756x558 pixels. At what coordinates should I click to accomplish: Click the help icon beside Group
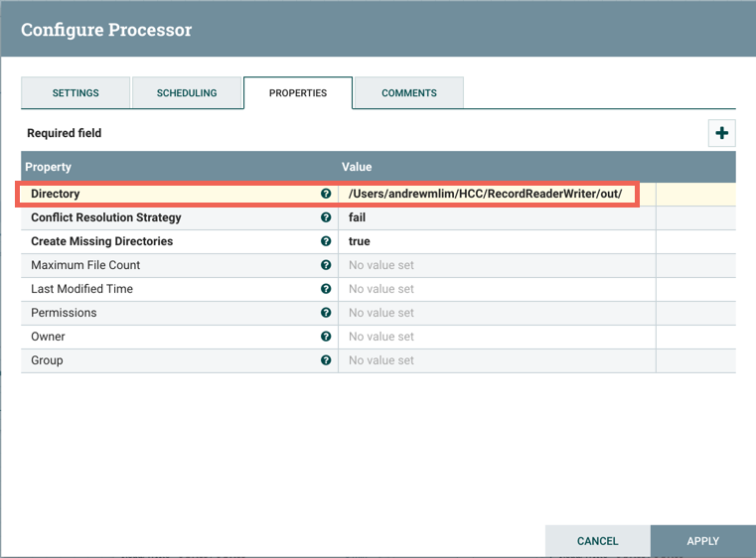[x=326, y=360]
